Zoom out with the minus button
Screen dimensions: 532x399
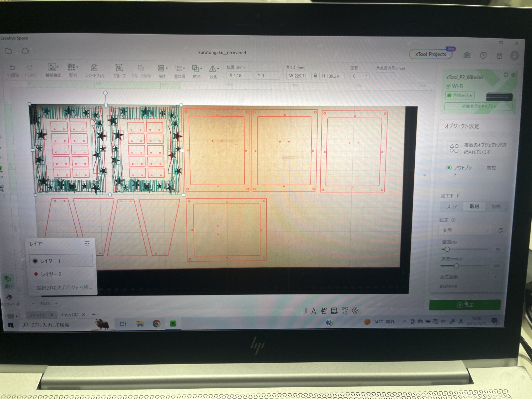click(x=34, y=304)
